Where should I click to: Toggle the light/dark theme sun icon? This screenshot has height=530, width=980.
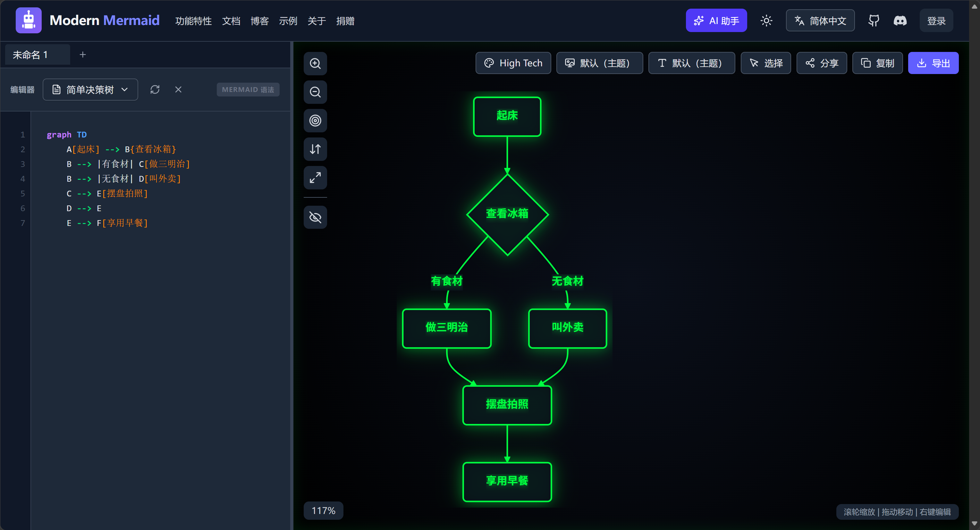tap(766, 21)
